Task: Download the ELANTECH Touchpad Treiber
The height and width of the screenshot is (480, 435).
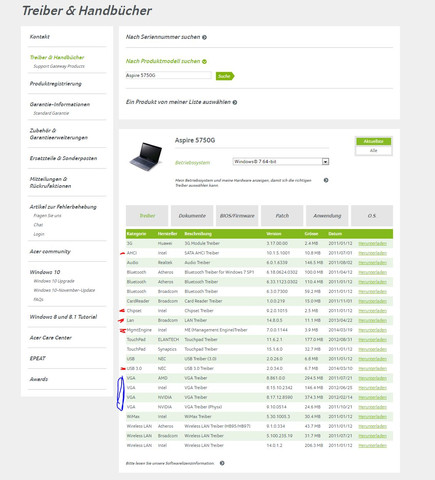Action: click(372, 340)
